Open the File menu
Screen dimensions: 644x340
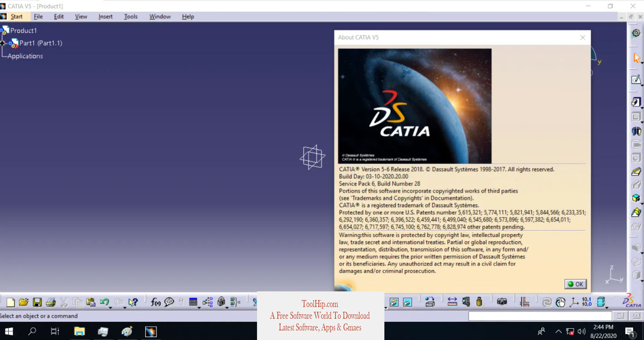(38, 17)
